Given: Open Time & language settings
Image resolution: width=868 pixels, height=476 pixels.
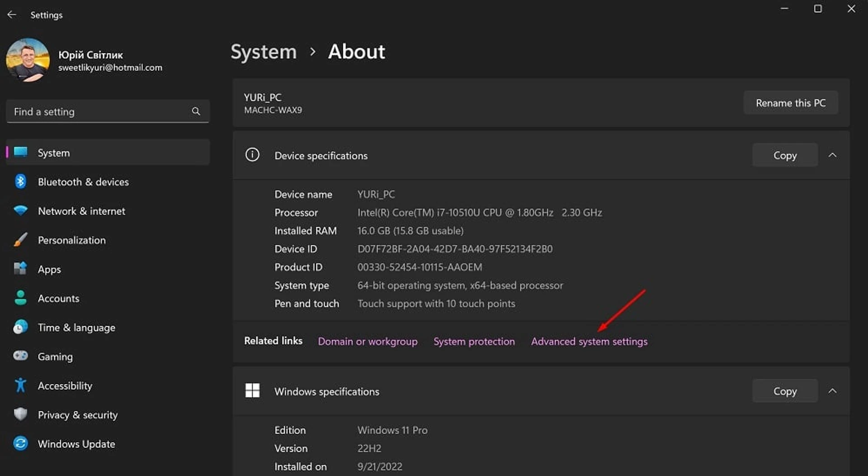Looking at the screenshot, I should click(108, 327).
